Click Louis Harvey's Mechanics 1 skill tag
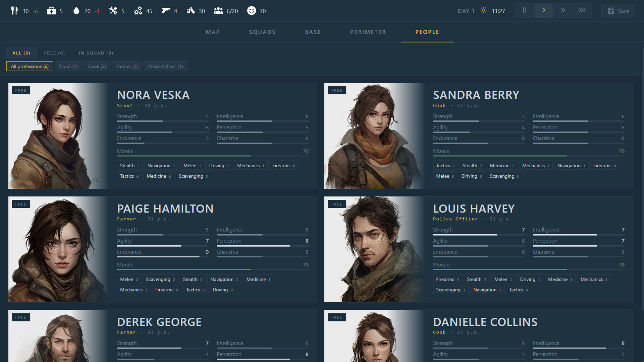This screenshot has width=644, height=362. [594, 279]
